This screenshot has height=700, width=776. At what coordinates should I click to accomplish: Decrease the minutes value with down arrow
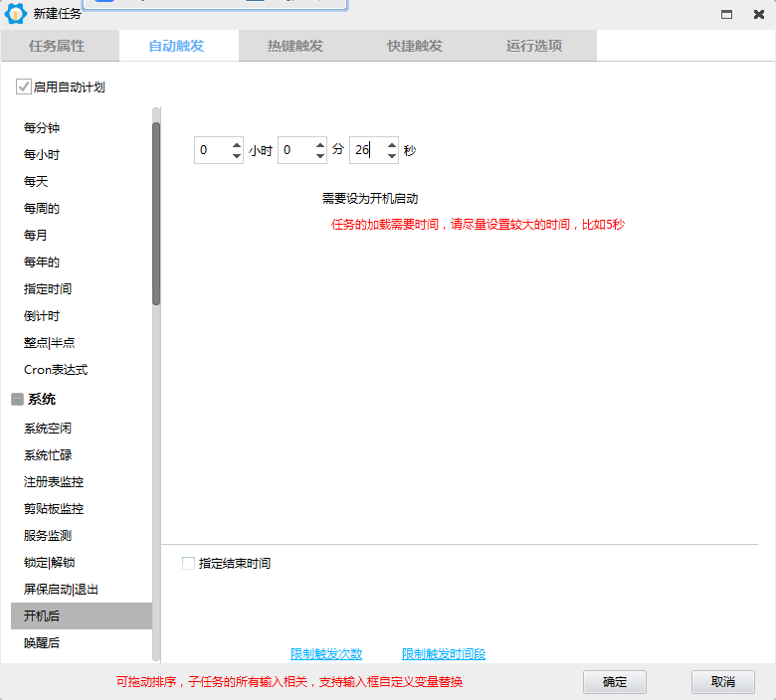tap(320, 156)
